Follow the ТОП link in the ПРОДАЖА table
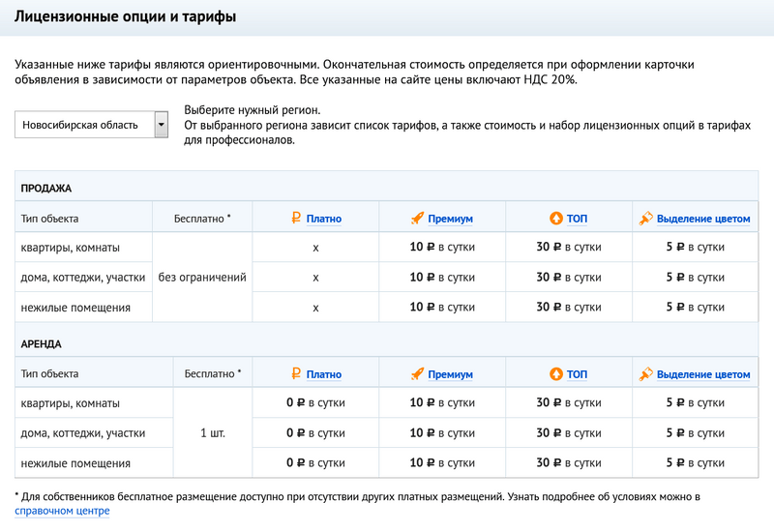Image resolution: width=774 pixels, height=532 pixels. 577,219
